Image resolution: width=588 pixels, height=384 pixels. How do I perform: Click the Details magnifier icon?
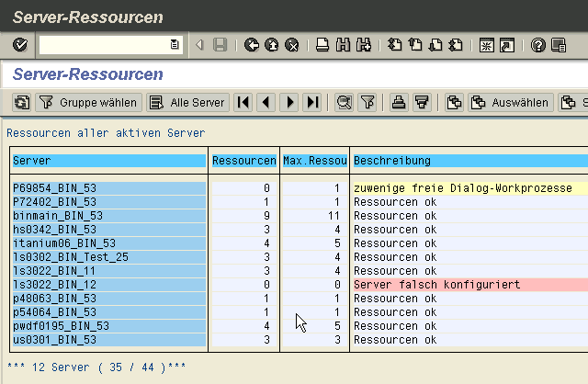pyautogui.click(x=344, y=102)
